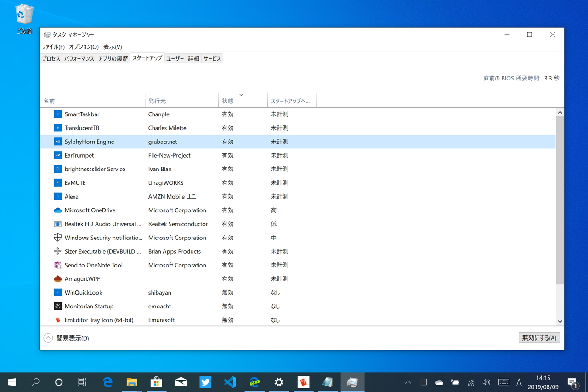The width and height of the screenshot is (588, 392).
Task: Open the ファイル(F) menu
Action: (x=53, y=47)
